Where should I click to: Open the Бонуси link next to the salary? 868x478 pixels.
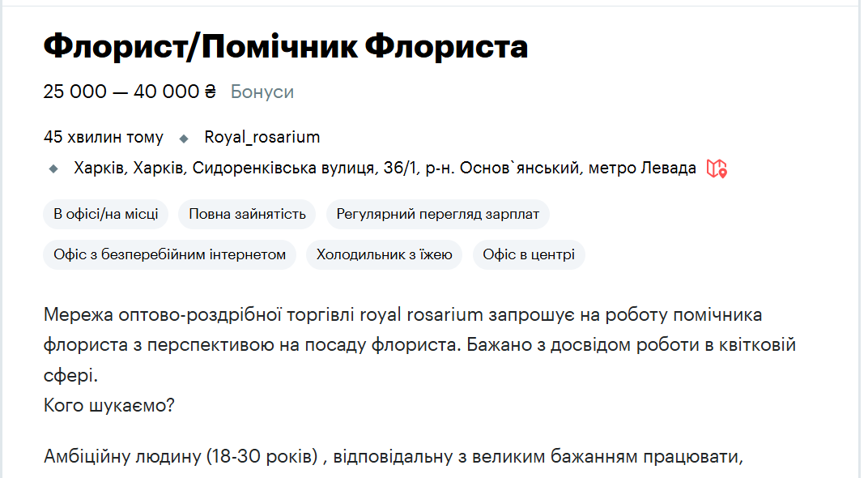coord(262,92)
